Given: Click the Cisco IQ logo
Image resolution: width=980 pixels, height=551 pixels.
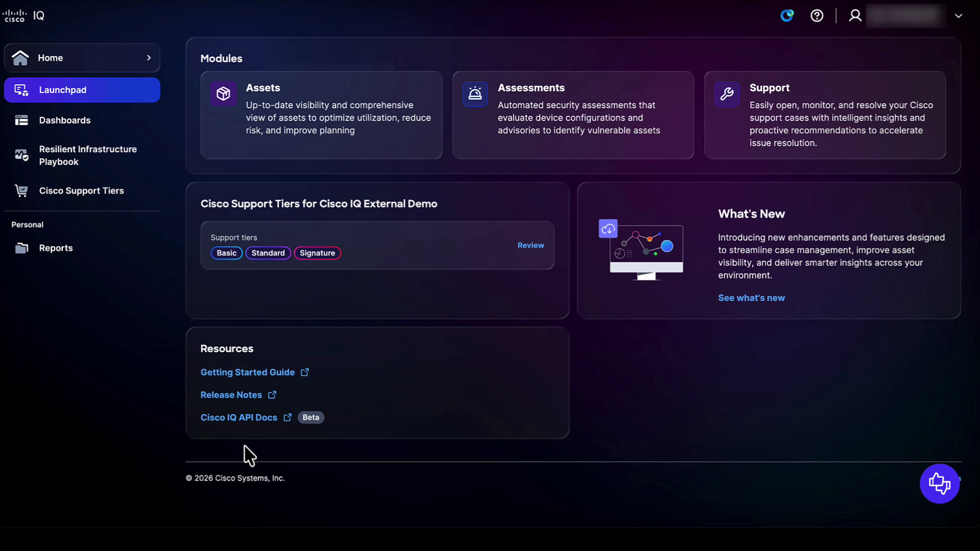Looking at the screenshot, I should pos(23,16).
